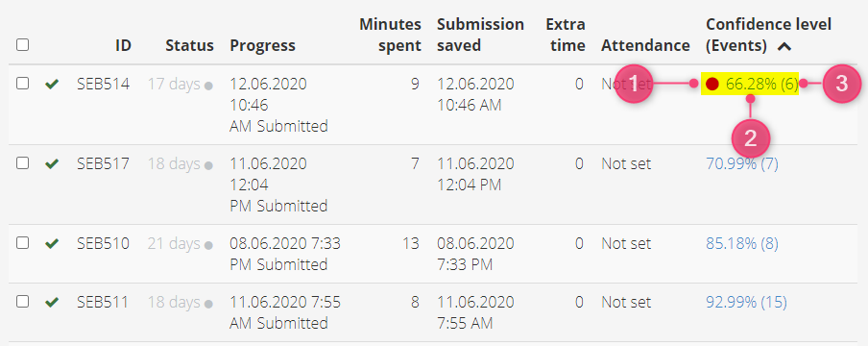Toggle sort arrow on Confidence level column

[x=784, y=46]
